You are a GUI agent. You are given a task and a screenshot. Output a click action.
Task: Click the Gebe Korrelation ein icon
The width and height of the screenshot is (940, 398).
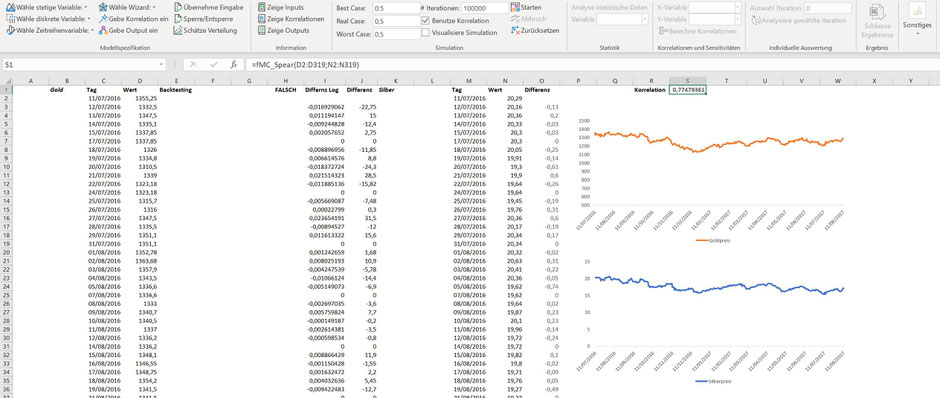(103, 19)
